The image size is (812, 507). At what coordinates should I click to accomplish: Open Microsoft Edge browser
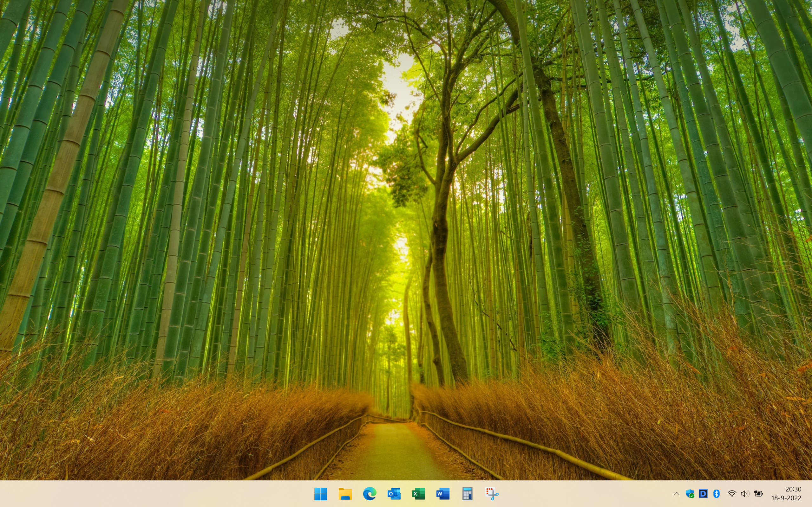[x=370, y=494]
